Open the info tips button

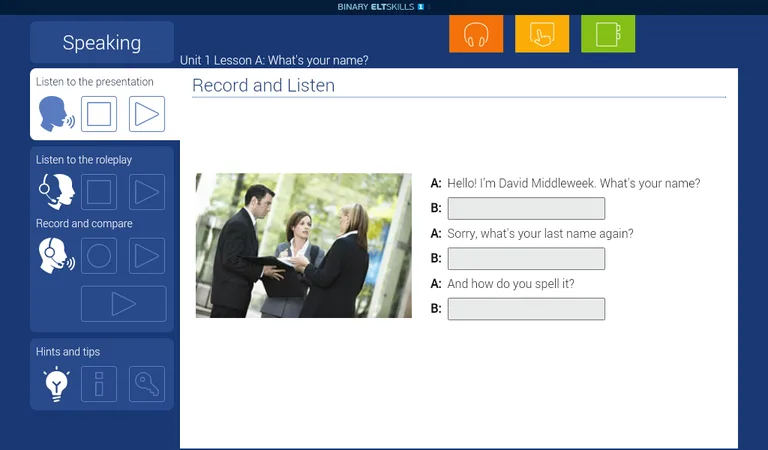click(99, 384)
